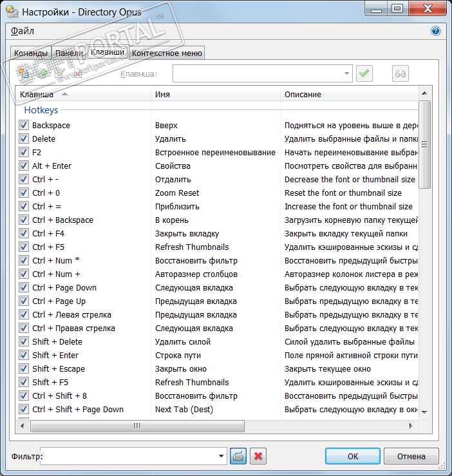The height and width of the screenshot is (476, 452).
Task: Clear filter with the red X button
Action: coord(258,456)
